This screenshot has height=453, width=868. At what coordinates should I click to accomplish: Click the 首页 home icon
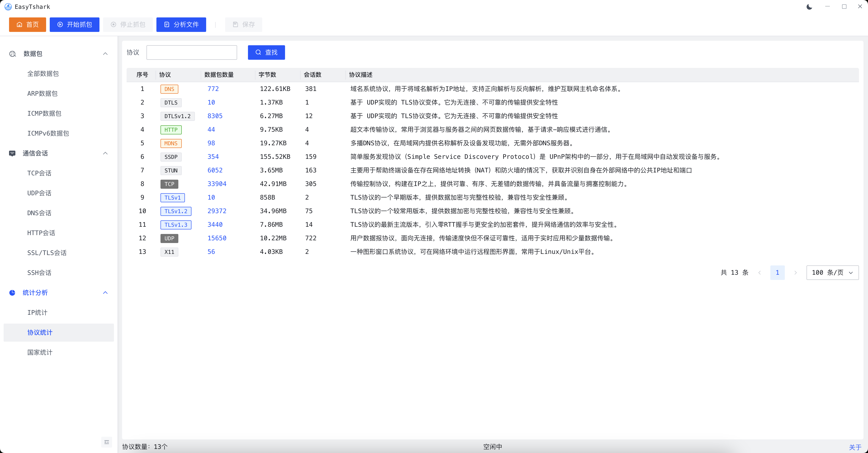coord(20,24)
